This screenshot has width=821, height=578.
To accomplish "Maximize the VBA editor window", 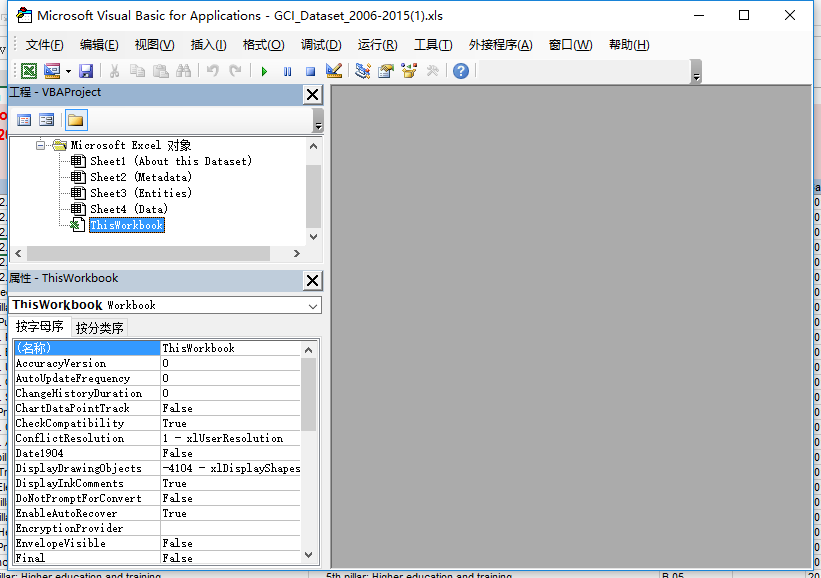I will point(744,15).
